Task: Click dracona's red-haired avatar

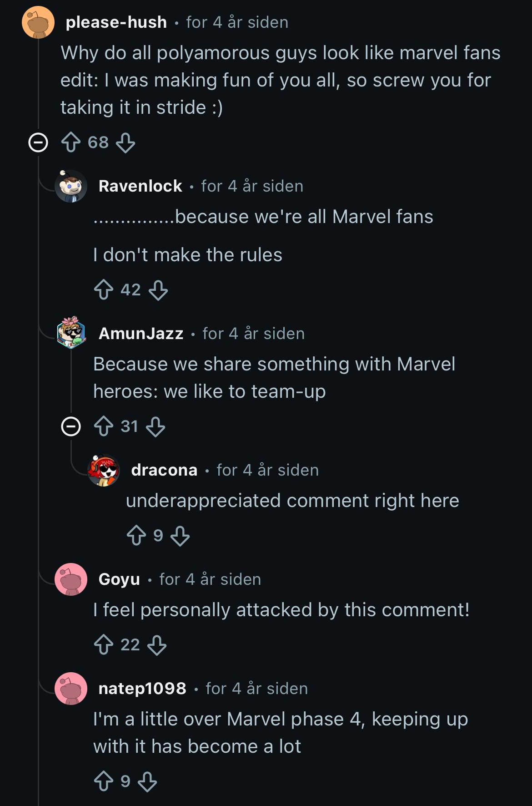Action: coord(104,470)
